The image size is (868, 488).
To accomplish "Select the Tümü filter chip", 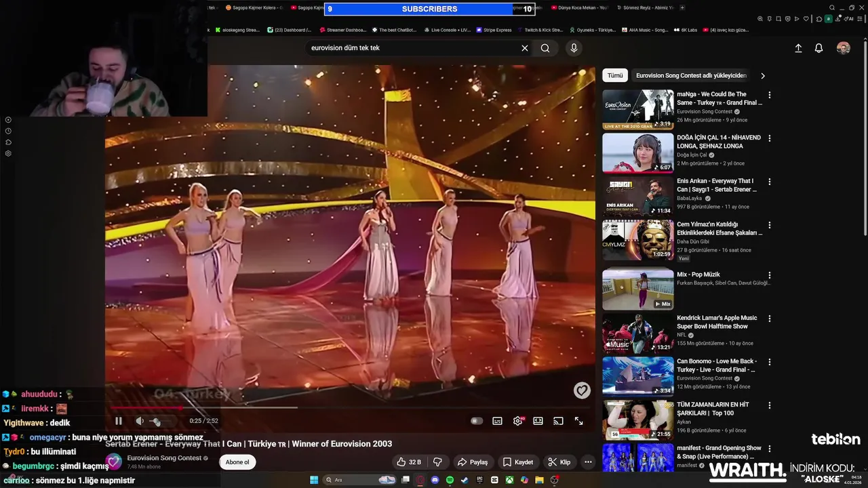I will click(x=615, y=76).
